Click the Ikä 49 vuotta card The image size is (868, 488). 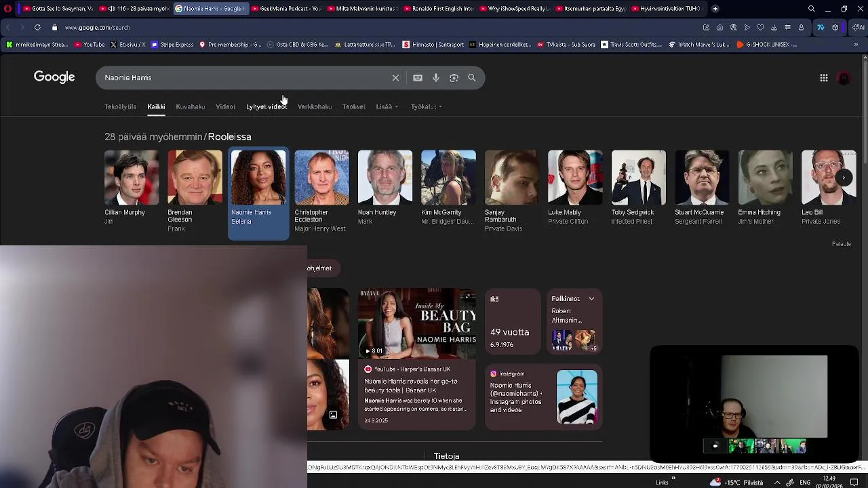[x=513, y=322]
